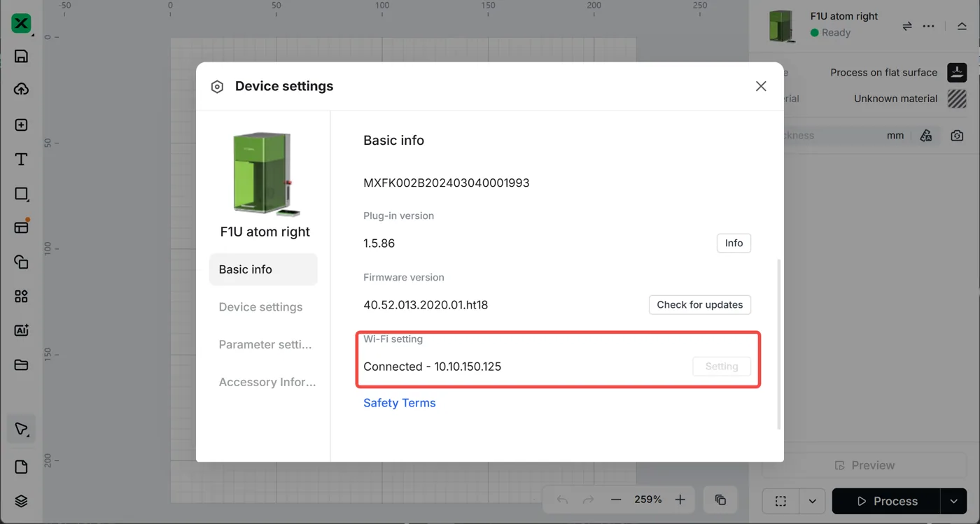Click plug-in version 1.5.86 text
Screen dimensions: 980x524
point(379,243)
